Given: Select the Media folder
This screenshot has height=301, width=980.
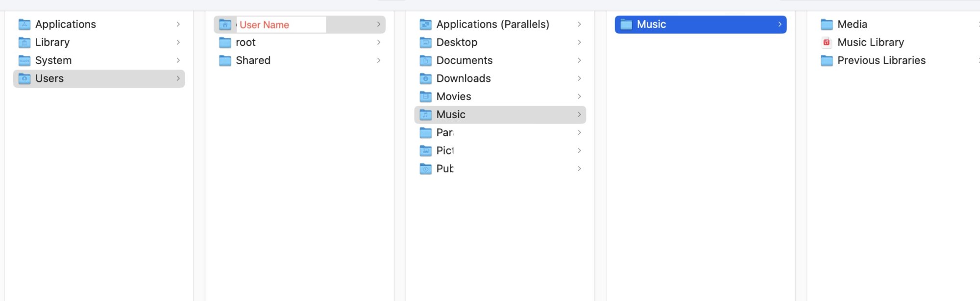Looking at the screenshot, I should (852, 25).
